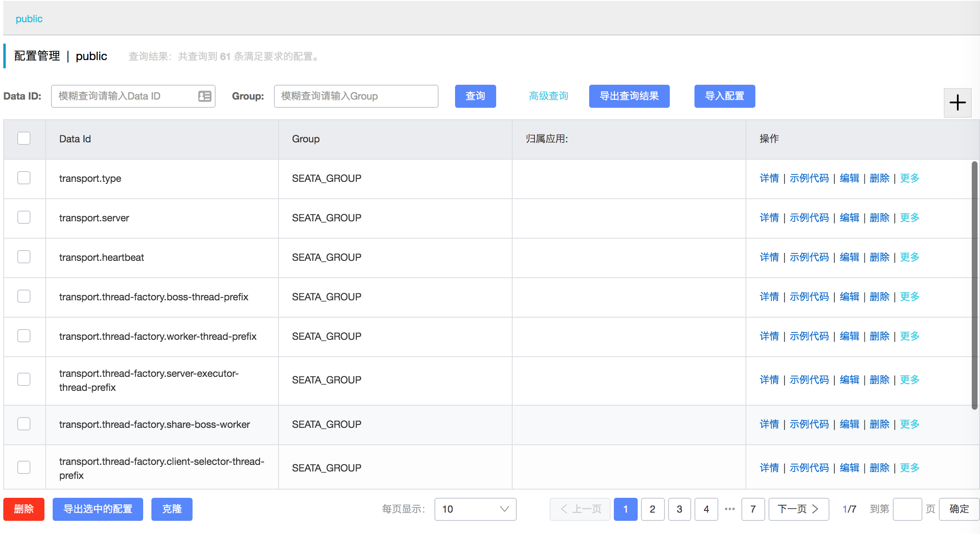
Task: Open the public namespace tab
Action: tap(29, 19)
